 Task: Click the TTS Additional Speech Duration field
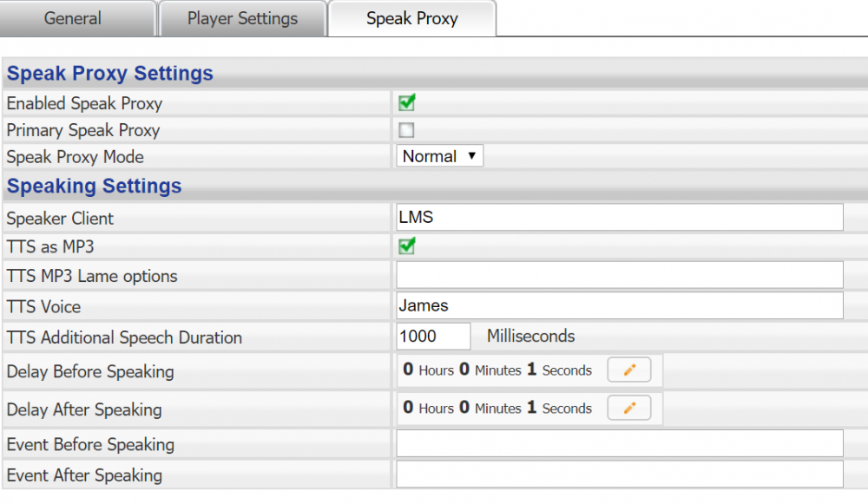[x=433, y=337]
